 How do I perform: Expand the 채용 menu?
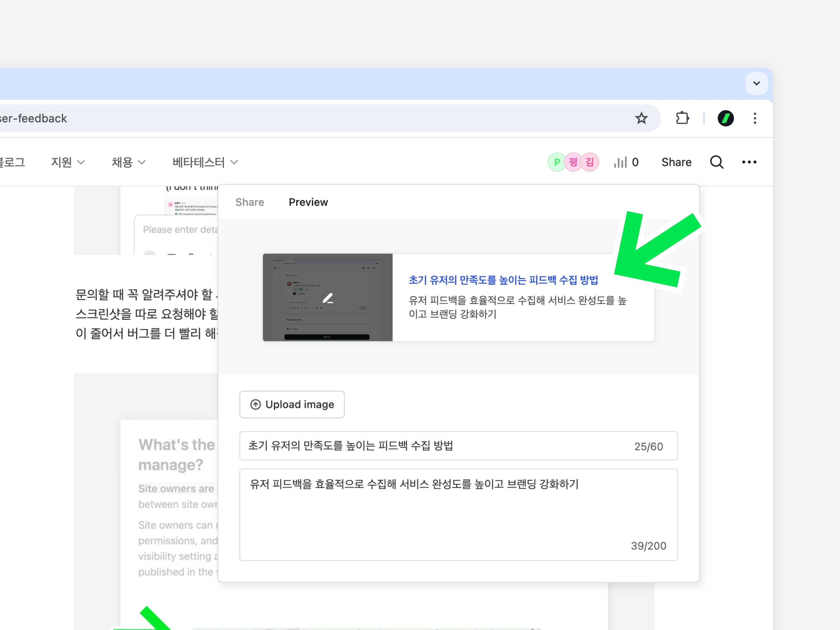click(128, 162)
